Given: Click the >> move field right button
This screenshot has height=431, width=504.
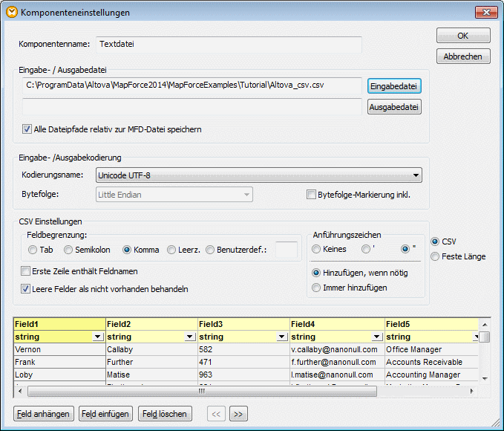Looking at the screenshot, I should click(238, 414).
